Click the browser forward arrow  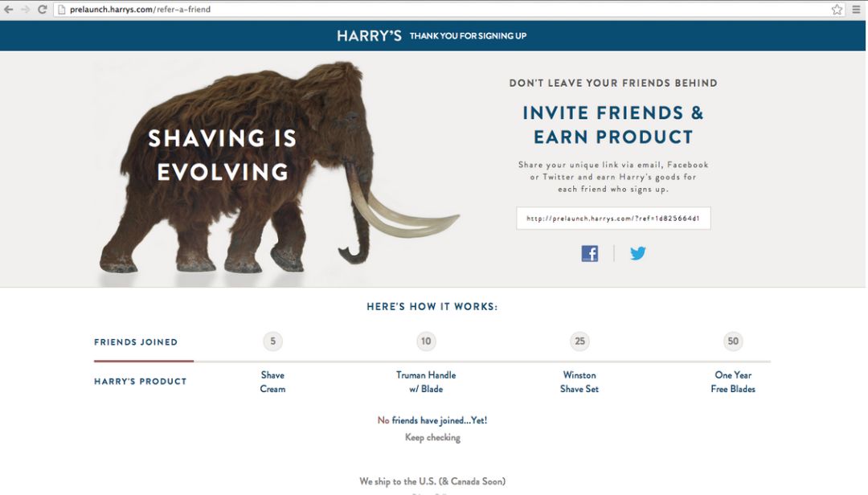(25, 10)
